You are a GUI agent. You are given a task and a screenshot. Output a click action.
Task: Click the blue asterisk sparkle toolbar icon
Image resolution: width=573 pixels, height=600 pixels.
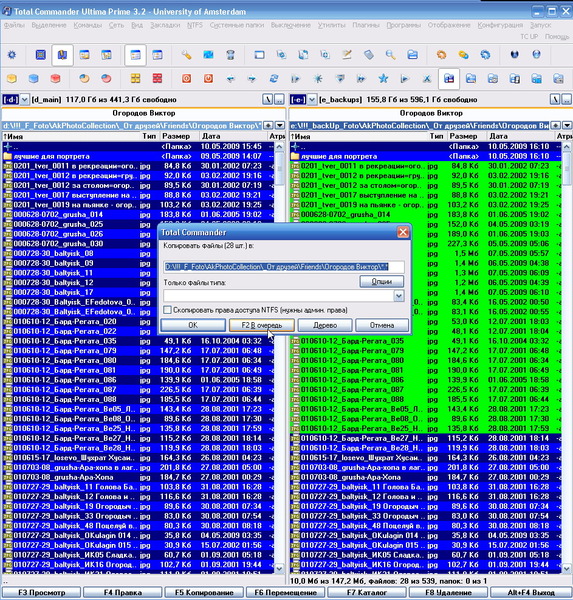318,79
